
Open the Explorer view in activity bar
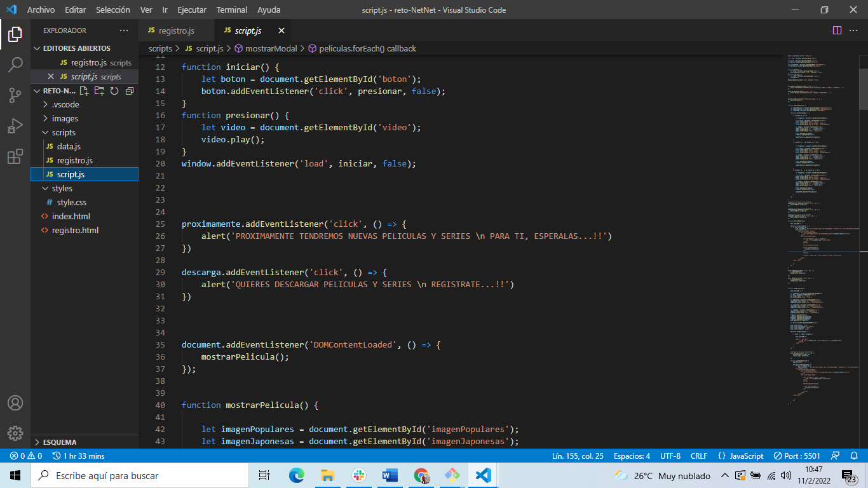point(15,34)
